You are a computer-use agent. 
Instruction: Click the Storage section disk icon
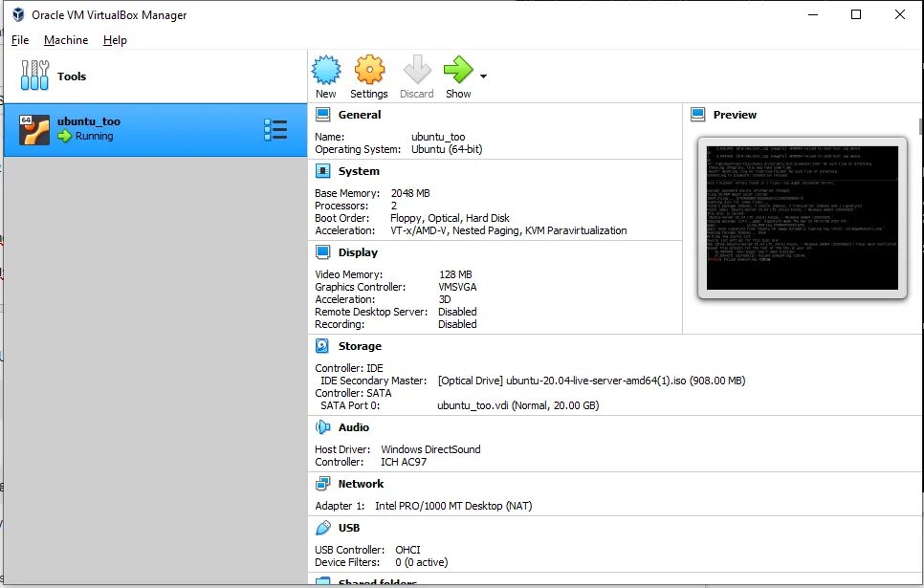[x=322, y=346]
